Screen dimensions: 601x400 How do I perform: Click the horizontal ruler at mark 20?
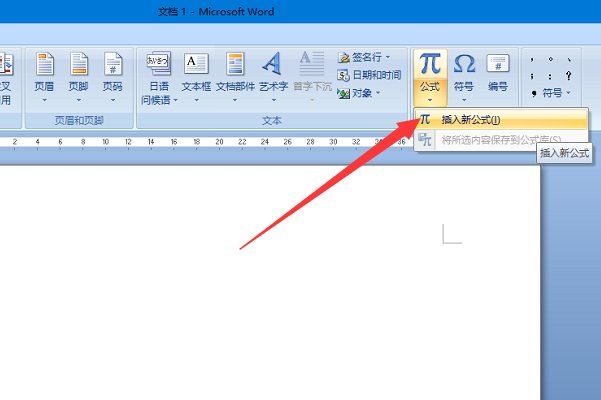[x=218, y=142]
